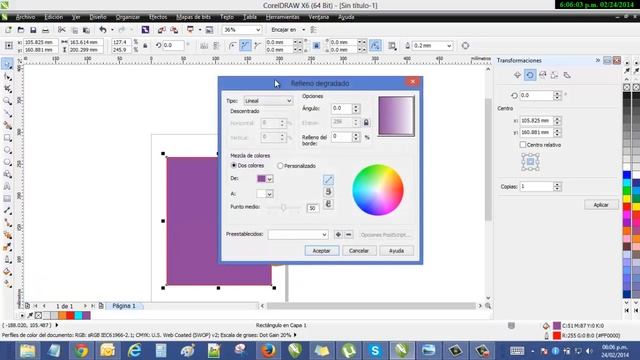The width and height of the screenshot is (640, 360).
Task: Cut selection with scissors icon
Action: coord(62,30)
